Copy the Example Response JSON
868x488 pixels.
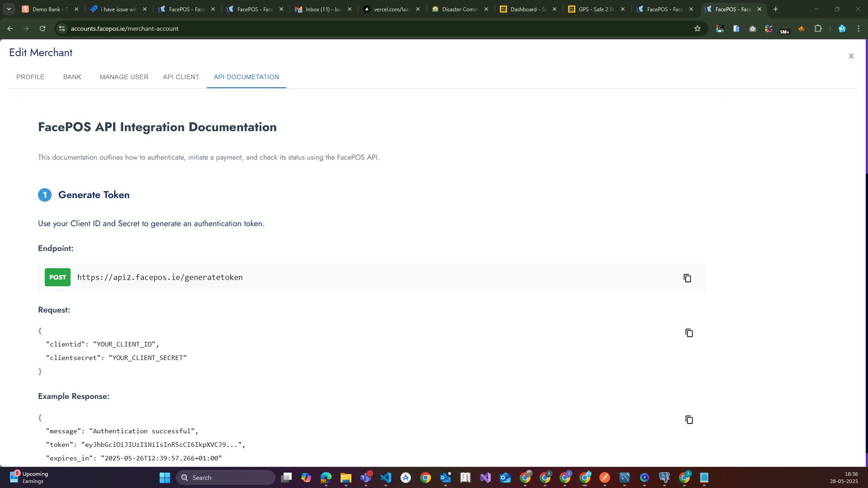click(689, 420)
